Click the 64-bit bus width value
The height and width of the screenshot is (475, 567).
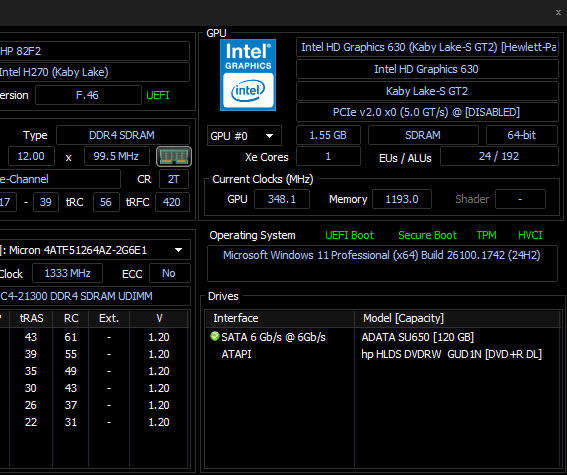(x=522, y=135)
